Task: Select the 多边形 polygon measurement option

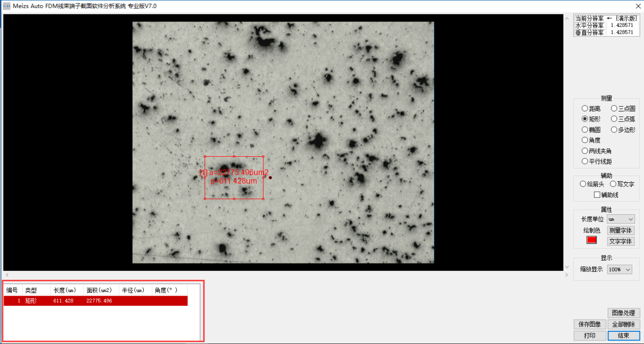Action: click(x=614, y=130)
